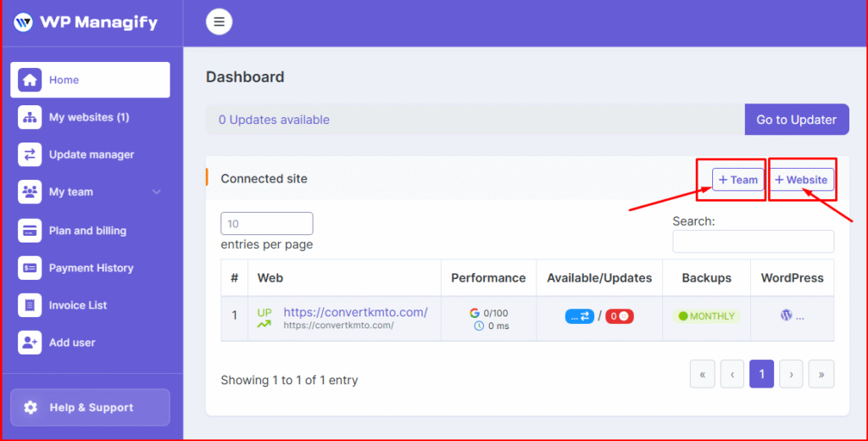Click the Help & Support gear icon
This screenshot has height=441, width=868.
click(31, 408)
